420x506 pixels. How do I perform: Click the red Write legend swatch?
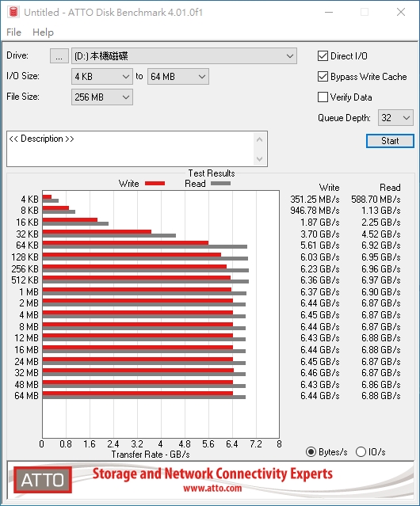[x=155, y=183]
